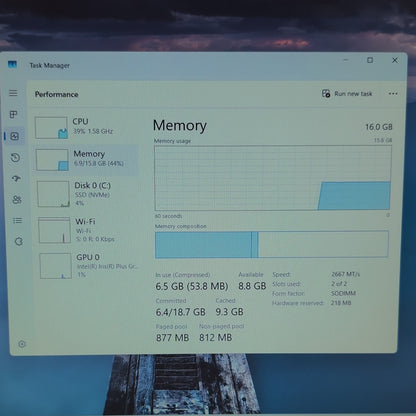Image resolution: width=416 pixels, height=416 pixels.
Task: Click the Task Manager window title
Action: (50, 65)
